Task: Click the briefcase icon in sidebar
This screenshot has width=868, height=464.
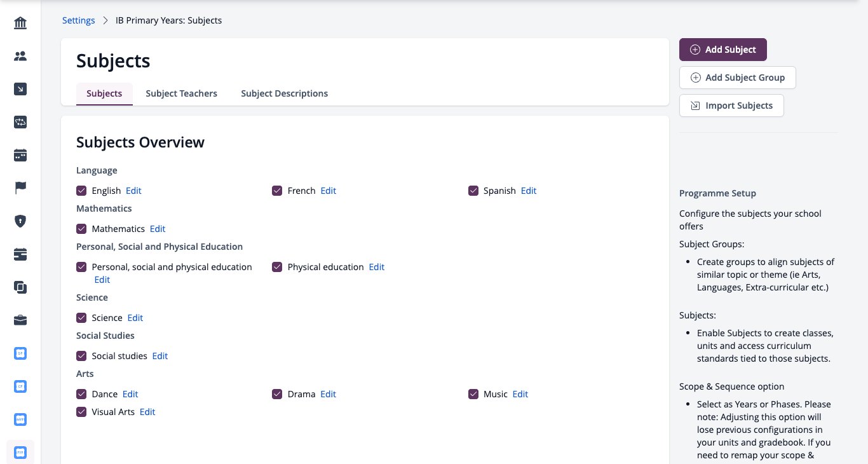Action: click(20, 320)
